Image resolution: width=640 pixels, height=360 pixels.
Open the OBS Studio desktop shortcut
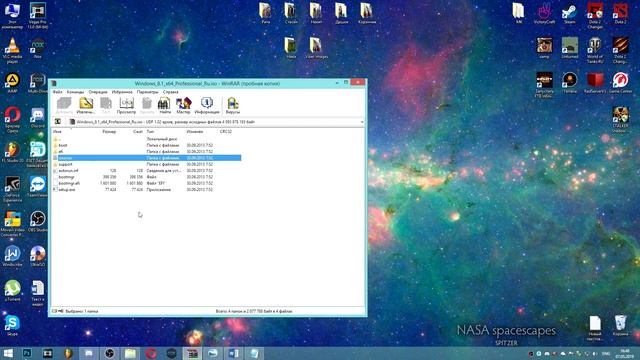(x=38, y=222)
